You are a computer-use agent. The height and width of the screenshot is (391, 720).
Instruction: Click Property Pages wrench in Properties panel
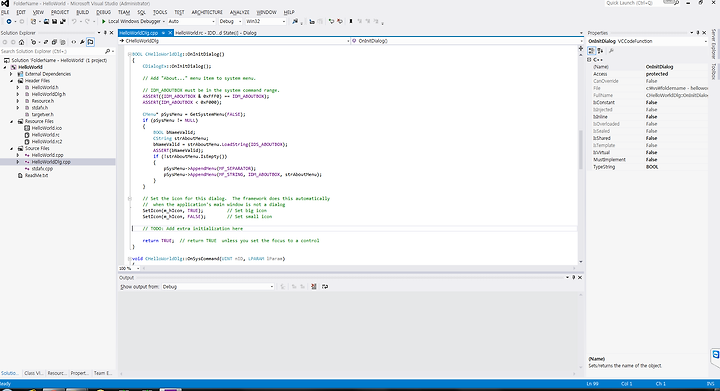[x=611, y=51]
